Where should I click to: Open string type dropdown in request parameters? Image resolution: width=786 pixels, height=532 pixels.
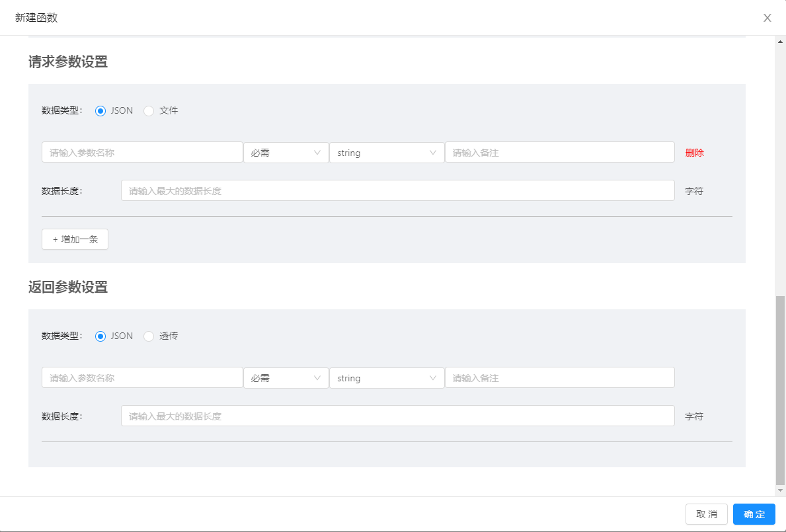pyautogui.click(x=387, y=152)
